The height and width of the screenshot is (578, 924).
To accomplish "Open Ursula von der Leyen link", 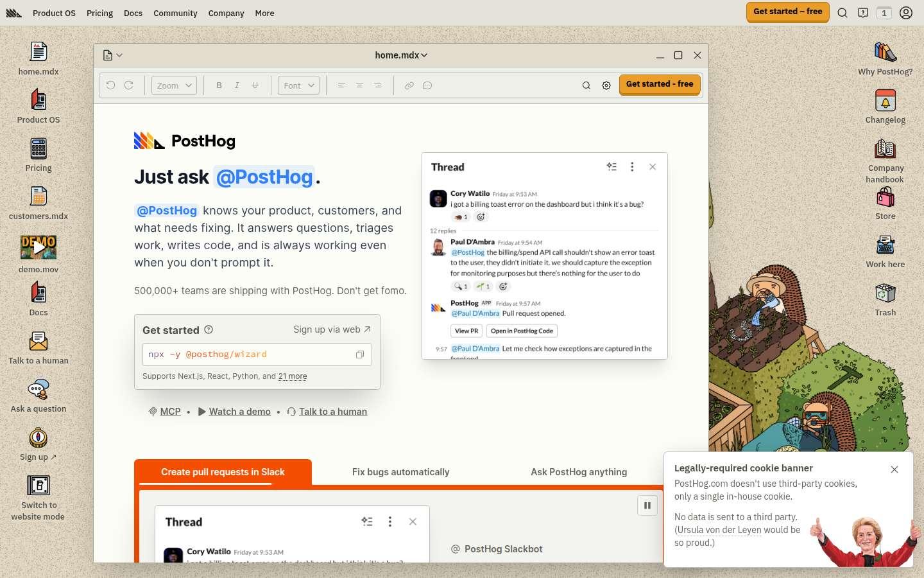I will coord(719,530).
